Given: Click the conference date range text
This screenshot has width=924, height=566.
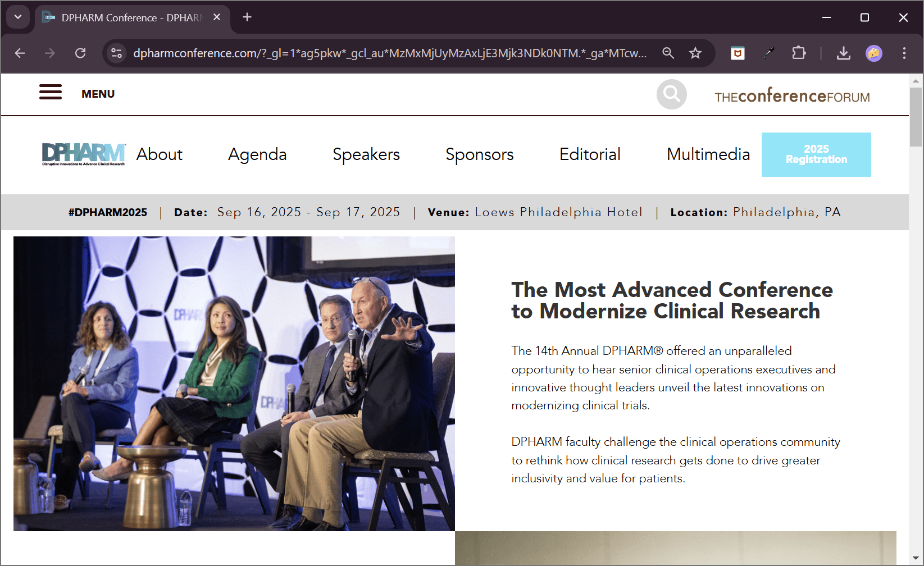Looking at the screenshot, I should pos(309,212).
